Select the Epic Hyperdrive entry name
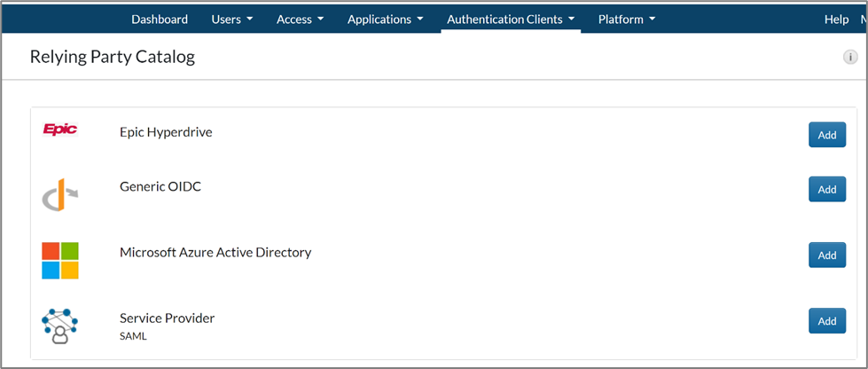The height and width of the screenshot is (369, 868). (x=166, y=132)
